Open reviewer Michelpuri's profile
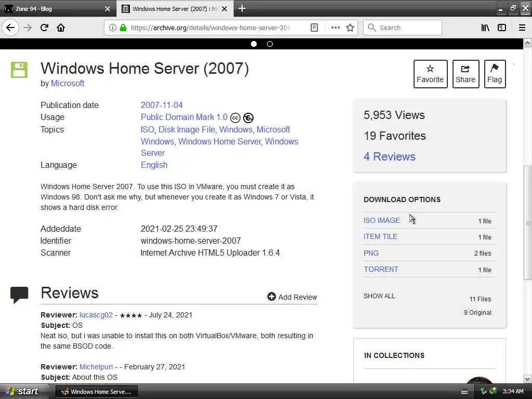Viewport: 532px width, 399px height. pyautogui.click(x=96, y=367)
